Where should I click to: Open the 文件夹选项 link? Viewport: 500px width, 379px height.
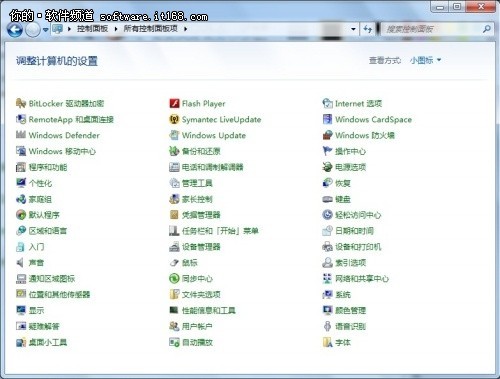coord(201,294)
